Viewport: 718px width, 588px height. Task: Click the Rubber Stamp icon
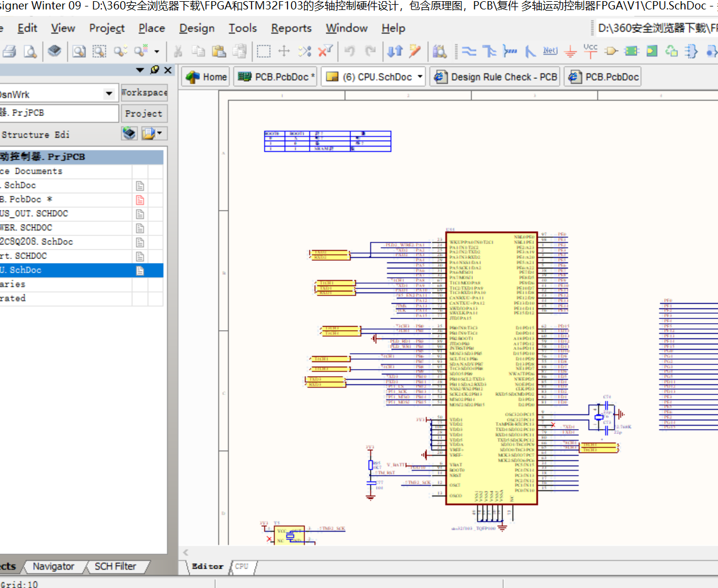click(x=239, y=52)
